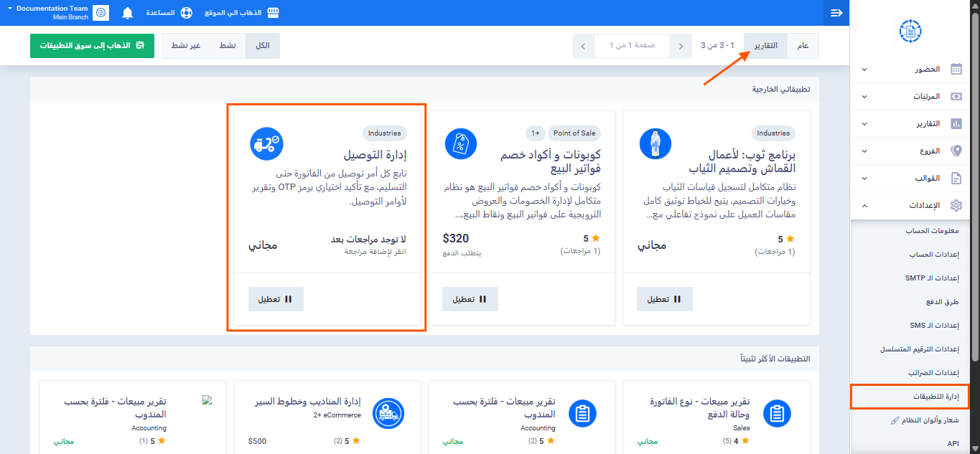This screenshot has height=454, width=980.
Task: Filter apps by غير نشط
Action: [185, 46]
